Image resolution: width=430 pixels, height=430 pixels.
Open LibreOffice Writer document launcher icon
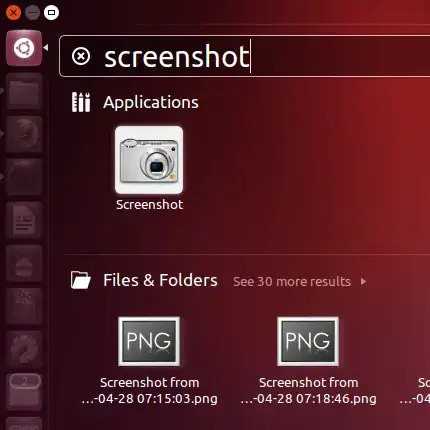[24, 220]
